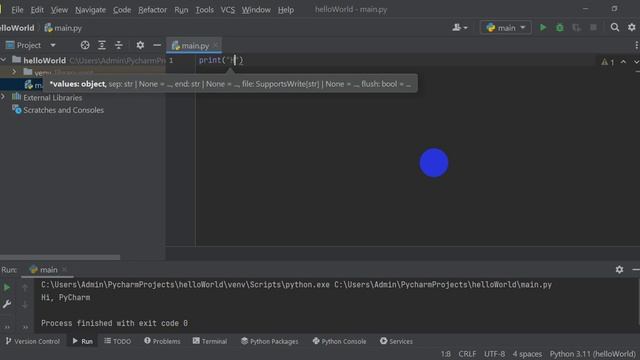Go to previous highlighted error arrow

pyautogui.click(x=623, y=62)
